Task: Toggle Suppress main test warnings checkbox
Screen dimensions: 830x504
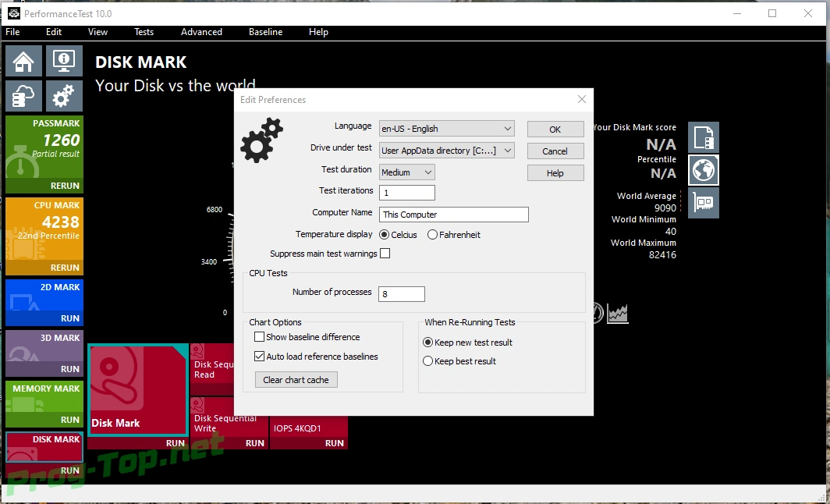Action: click(385, 254)
